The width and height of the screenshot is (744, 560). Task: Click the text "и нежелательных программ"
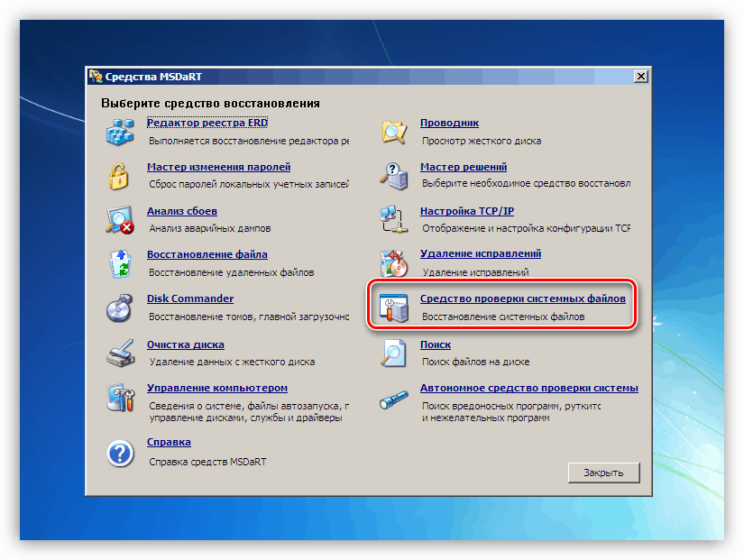pyautogui.click(x=486, y=418)
